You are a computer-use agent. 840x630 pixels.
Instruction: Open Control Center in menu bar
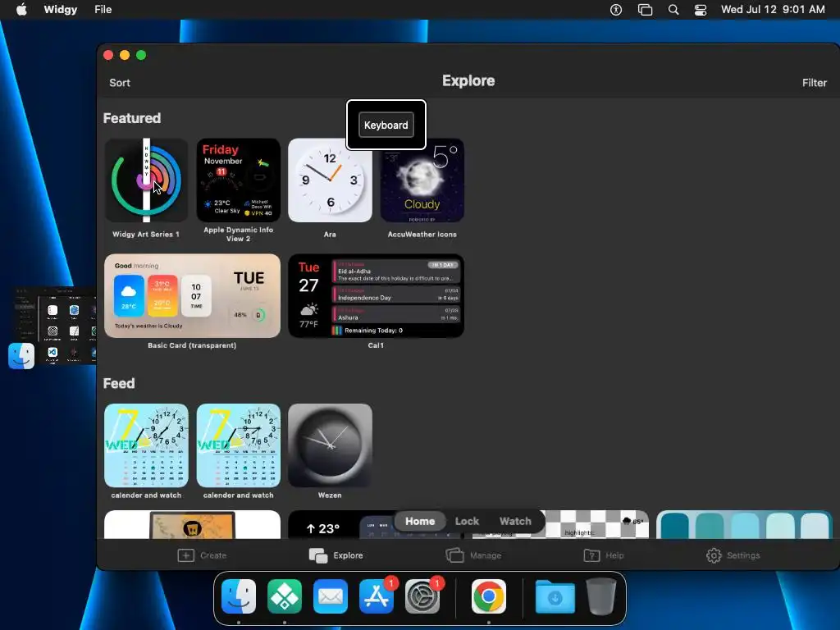coord(701,10)
